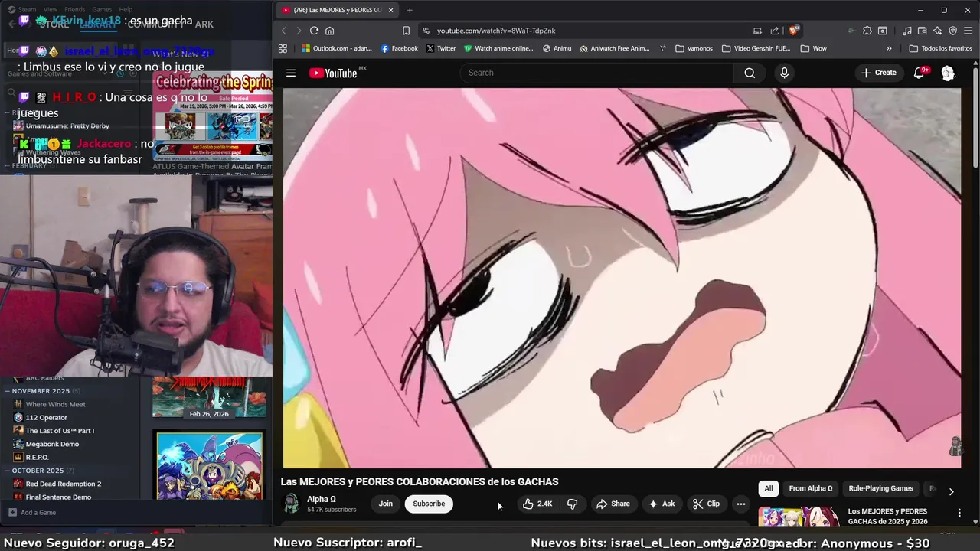Select Final Sentence Demo in Steam library
This screenshot has height=551, width=980.
point(58,497)
